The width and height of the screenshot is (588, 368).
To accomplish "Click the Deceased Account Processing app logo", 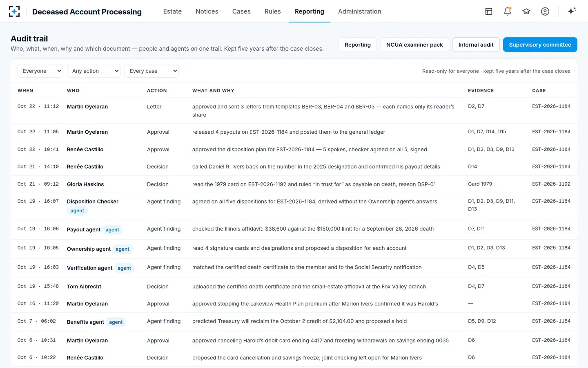I will click(x=14, y=11).
